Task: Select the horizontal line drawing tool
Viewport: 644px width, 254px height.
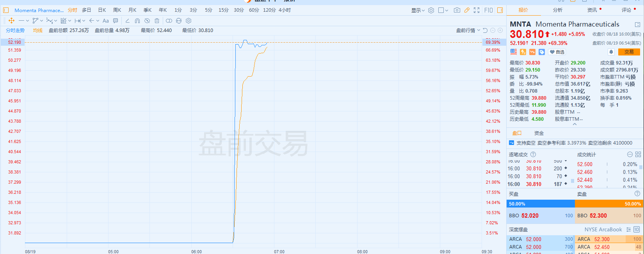Action: 21,21
